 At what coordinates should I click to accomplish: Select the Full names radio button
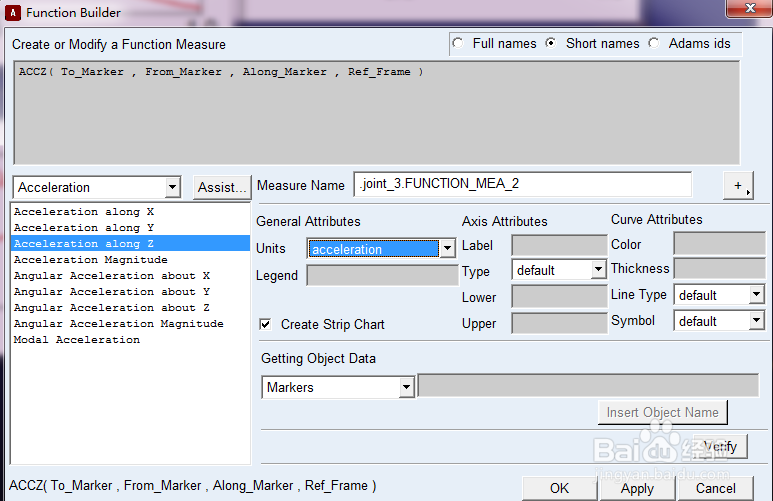point(458,43)
